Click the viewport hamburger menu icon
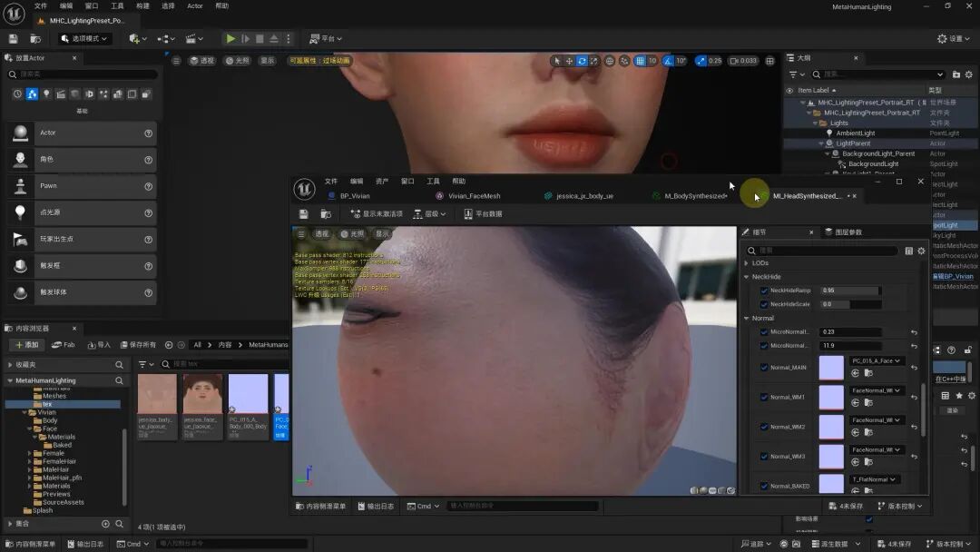This screenshot has height=552, width=980. 177,61
